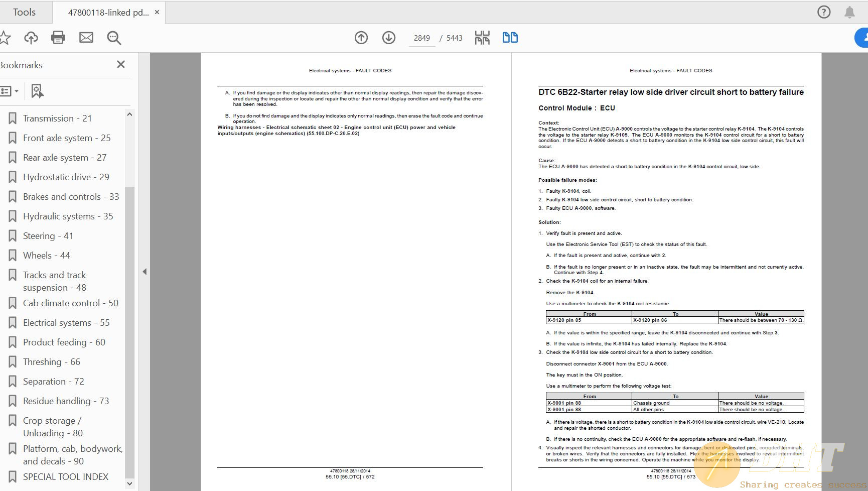Upload file to cloud icon
The height and width of the screenshot is (491, 868).
point(31,38)
